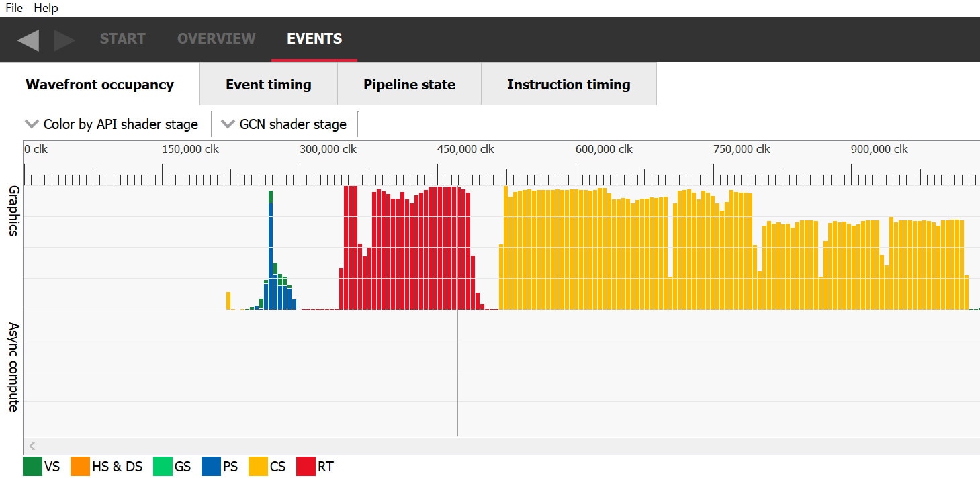Click the back navigation arrow
This screenshot has width=980, height=478.
click(28, 40)
